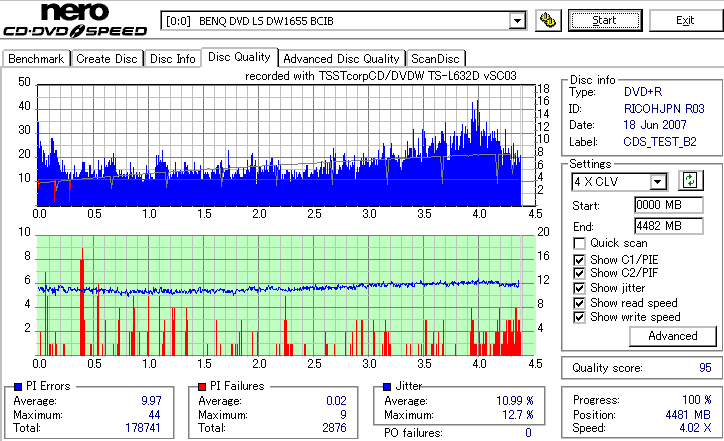Toggle the Show write speed checkbox
Viewport: 724px width, 441px height.
pos(579,317)
